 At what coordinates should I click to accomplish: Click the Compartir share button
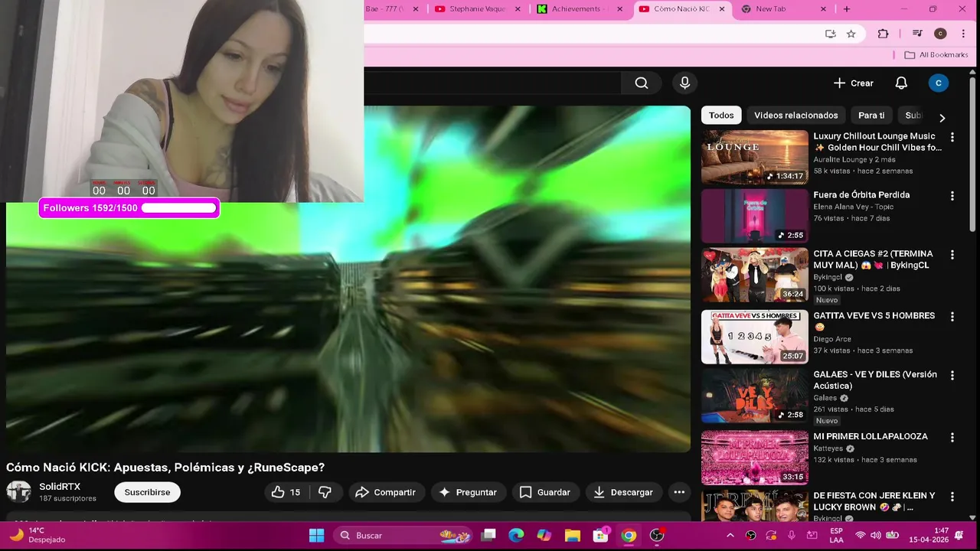(x=385, y=492)
